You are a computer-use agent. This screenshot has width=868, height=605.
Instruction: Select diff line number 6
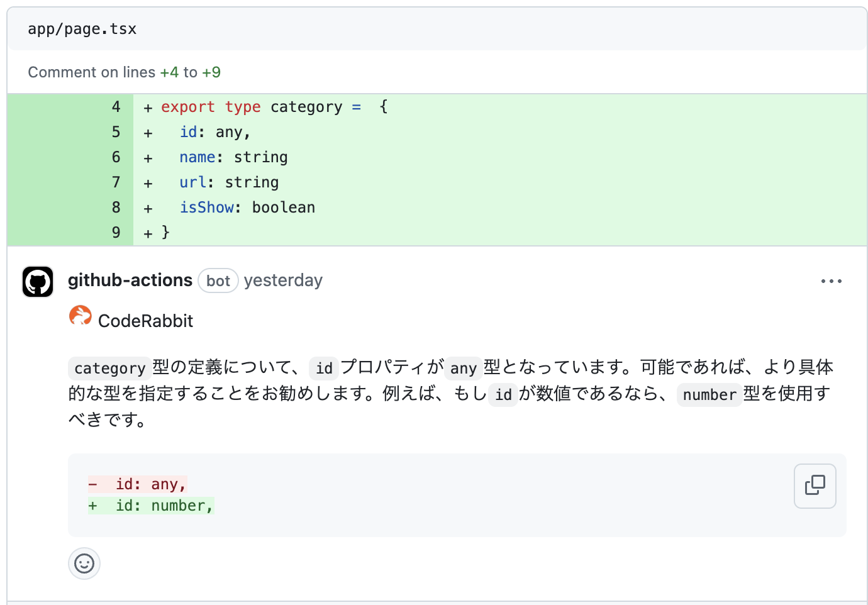pos(116,157)
